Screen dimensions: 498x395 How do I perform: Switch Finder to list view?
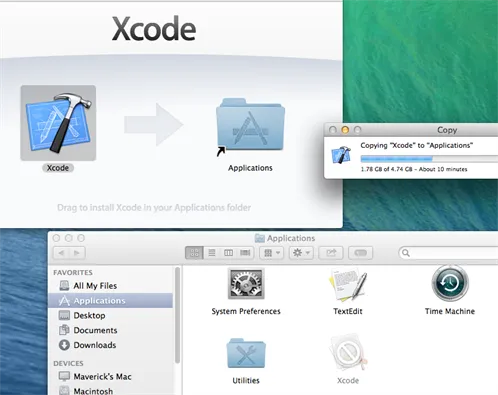pyautogui.click(x=212, y=253)
